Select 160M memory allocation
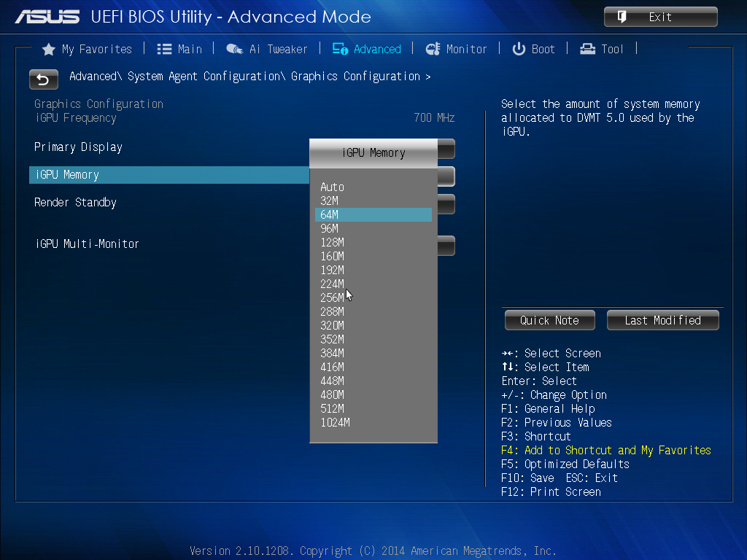The width and height of the screenshot is (747, 560). [x=373, y=256]
